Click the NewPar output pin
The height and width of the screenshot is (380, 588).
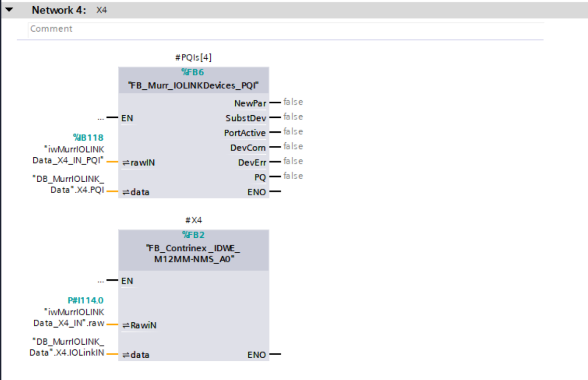click(250, 103)
